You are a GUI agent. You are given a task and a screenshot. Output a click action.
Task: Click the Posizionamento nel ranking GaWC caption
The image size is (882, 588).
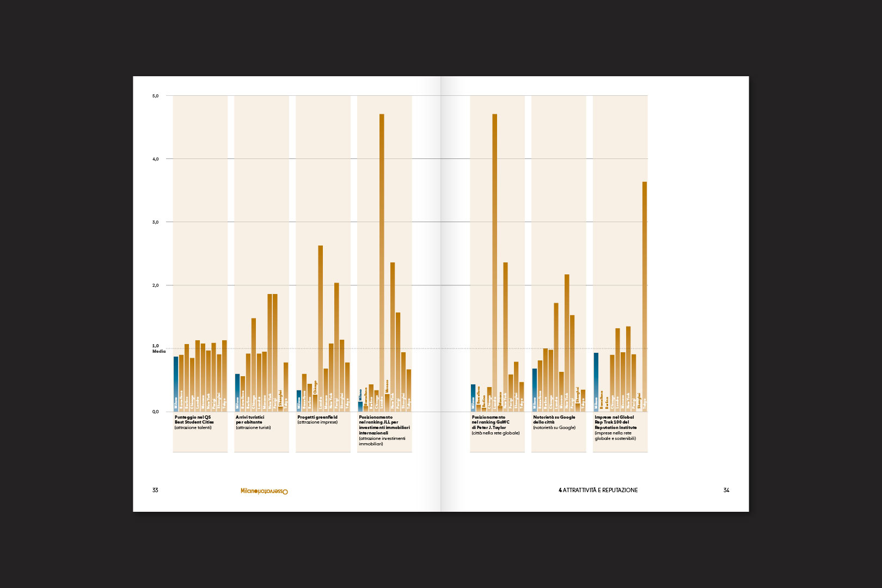pyautogui.click(x=495, y=425)
